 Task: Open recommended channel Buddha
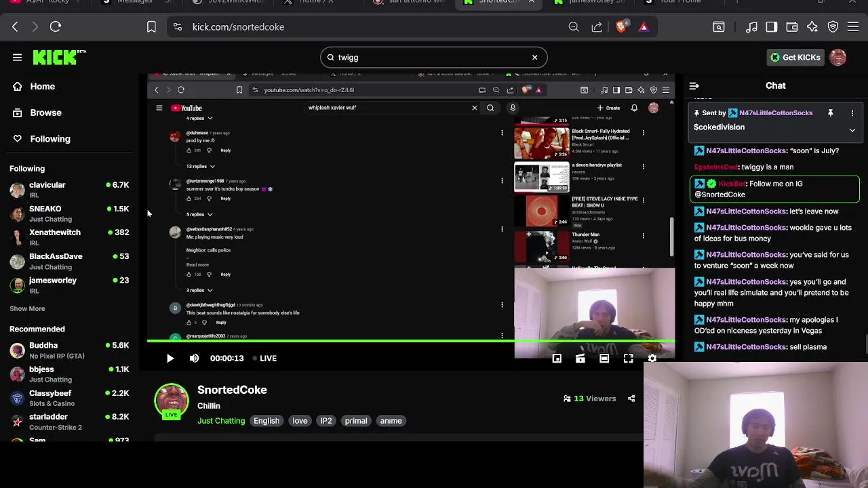tap(69, 350)
